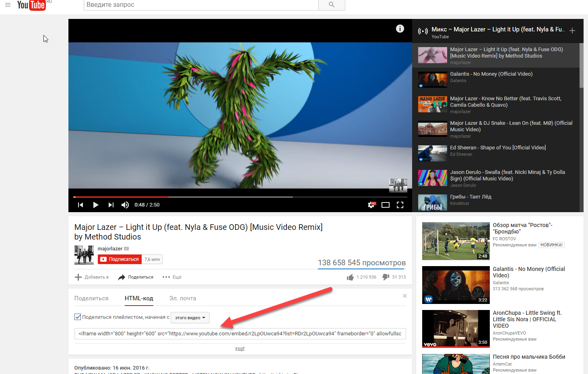
Task: Open the hamburger guide menu
Action: pos(8,5)
